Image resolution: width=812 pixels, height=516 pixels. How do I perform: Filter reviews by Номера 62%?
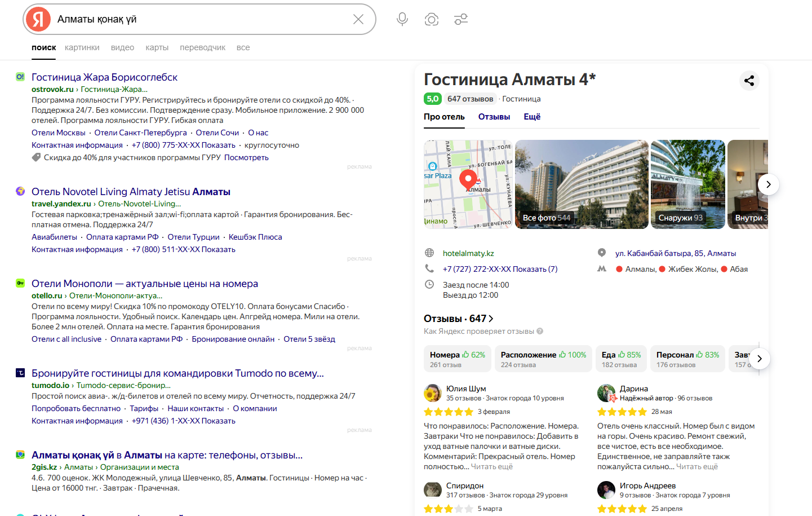point(458,359)
